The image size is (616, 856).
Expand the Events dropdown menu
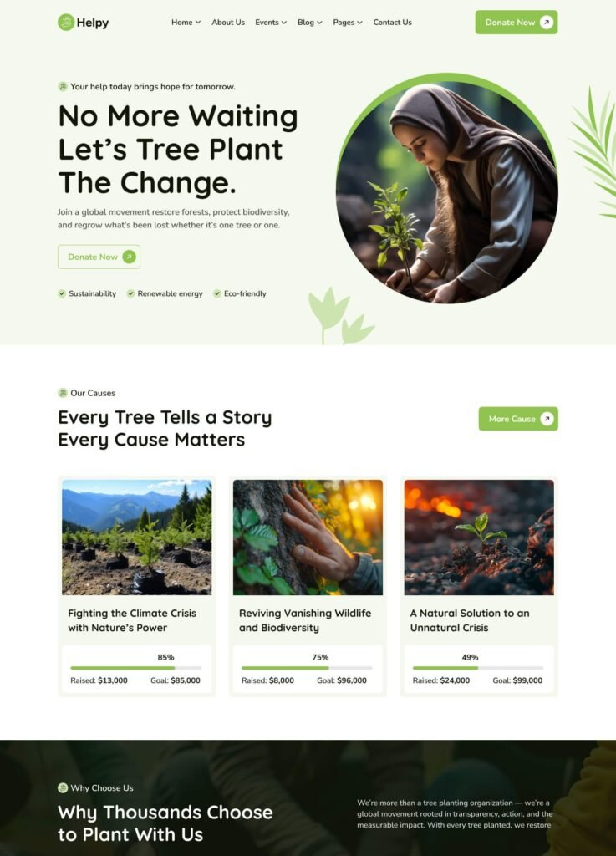(271, 23)
